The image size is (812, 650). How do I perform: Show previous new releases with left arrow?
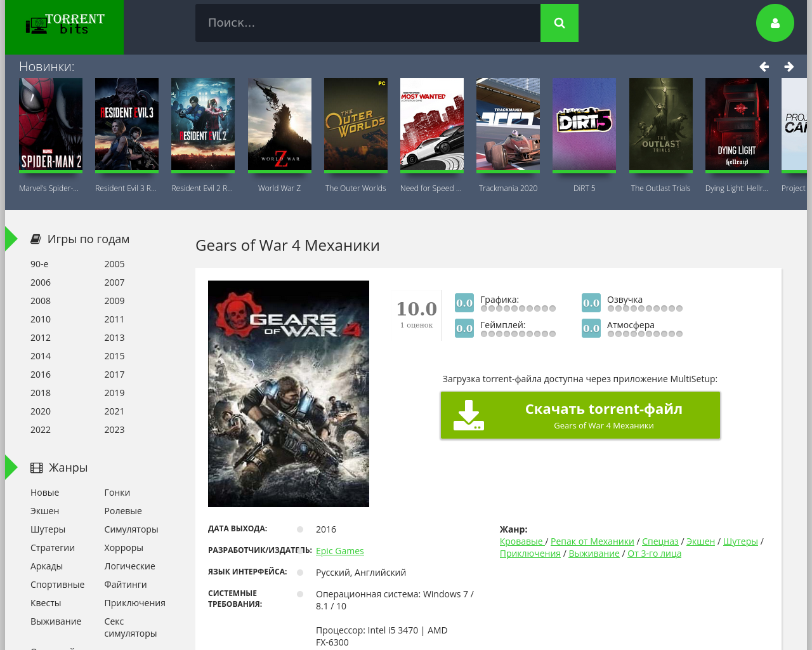pos(764,67)
